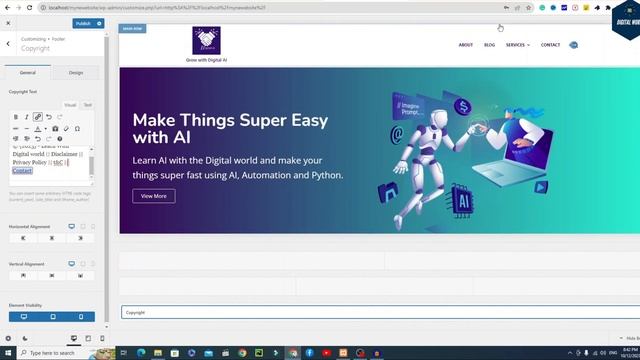Switch preview to mobile view
The image size is (640, 360).
pos(102,338)
